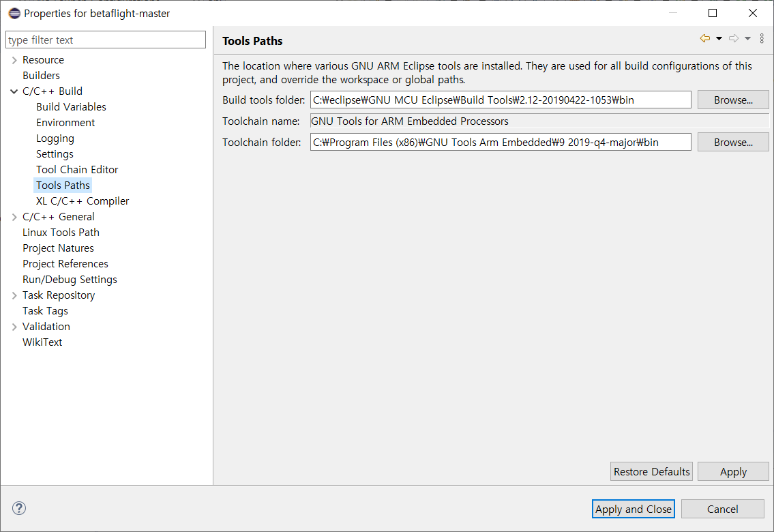Open the Logging page
Screen dimensions: 774x532
point(55,138)
